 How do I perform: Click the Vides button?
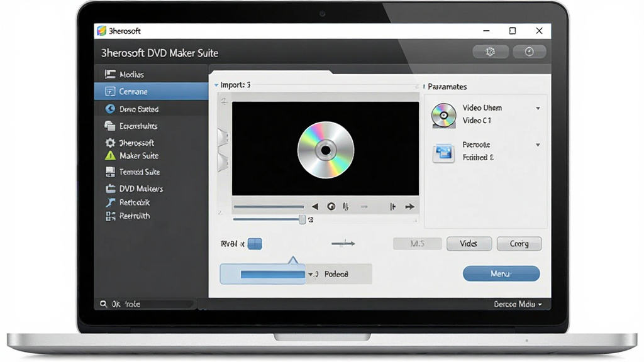pos(469,243)
